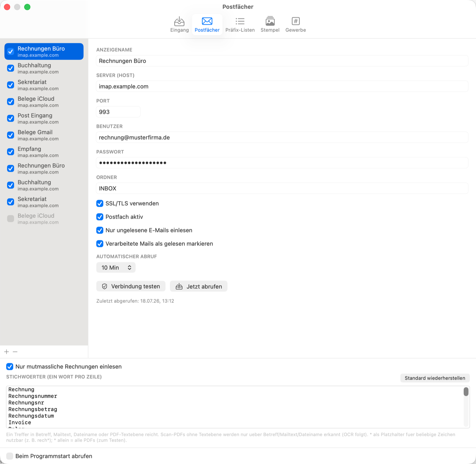Screen dimensions: 476x464
Task: Disable SSL/TLS verwenden
Action: [x=100, y=203]
